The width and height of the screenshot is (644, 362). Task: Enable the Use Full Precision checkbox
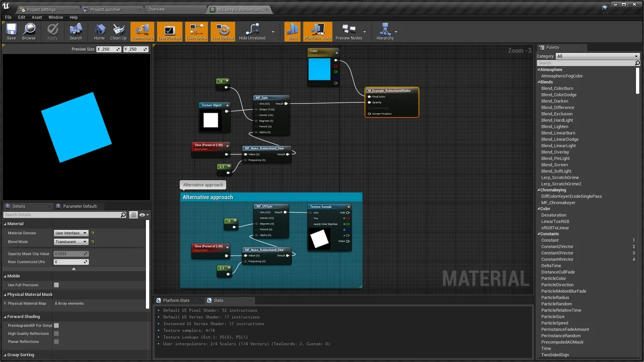click(x=56, y=285)
